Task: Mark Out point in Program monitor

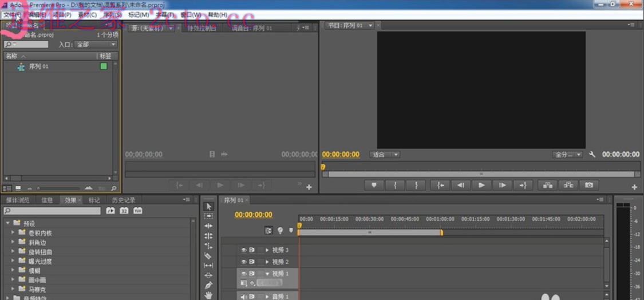Action: (416, 185)
